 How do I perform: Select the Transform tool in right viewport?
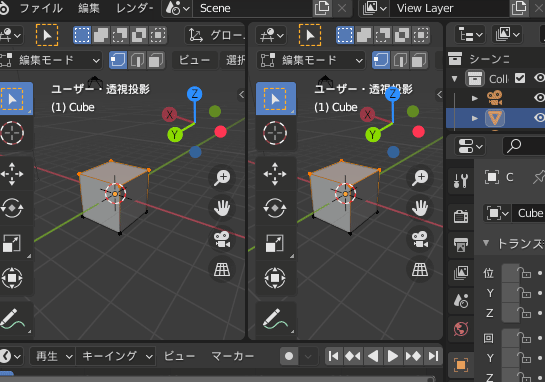[x=275, y=278]
